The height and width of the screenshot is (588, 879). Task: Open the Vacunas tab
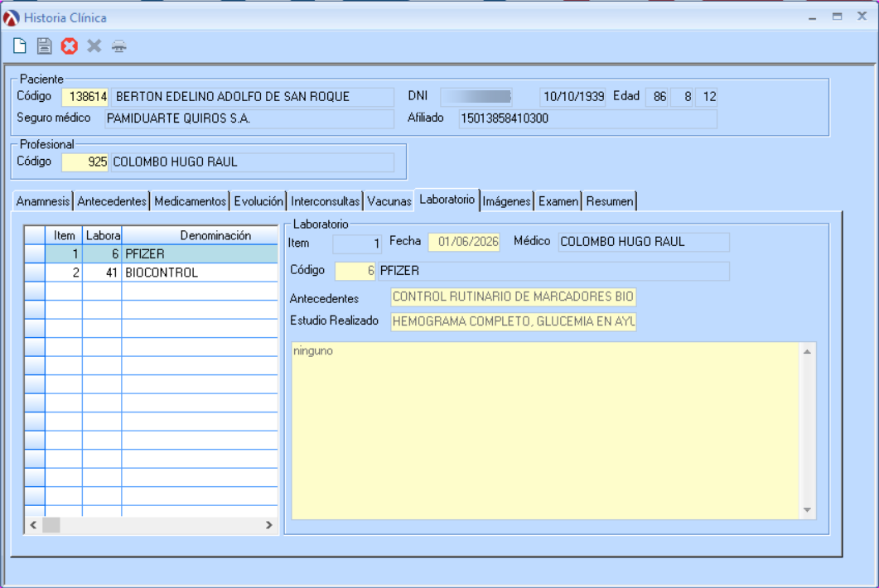pos(389,201)
